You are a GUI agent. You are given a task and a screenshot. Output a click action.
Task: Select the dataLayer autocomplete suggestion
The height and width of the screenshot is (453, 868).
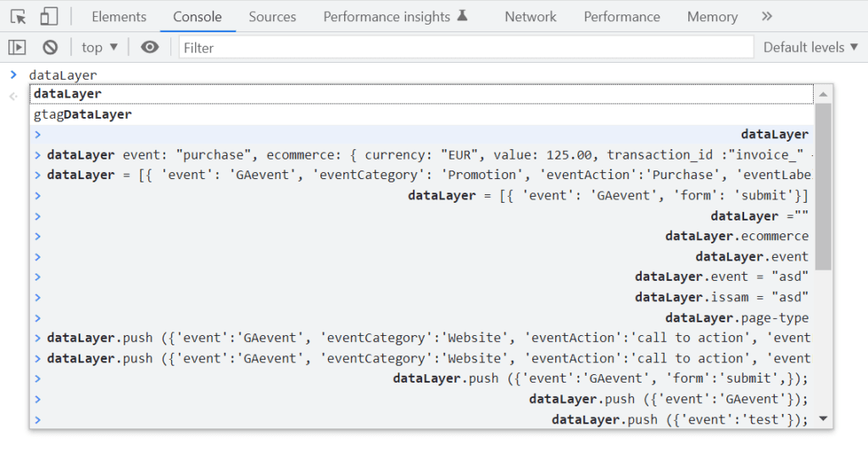point(422,93)
